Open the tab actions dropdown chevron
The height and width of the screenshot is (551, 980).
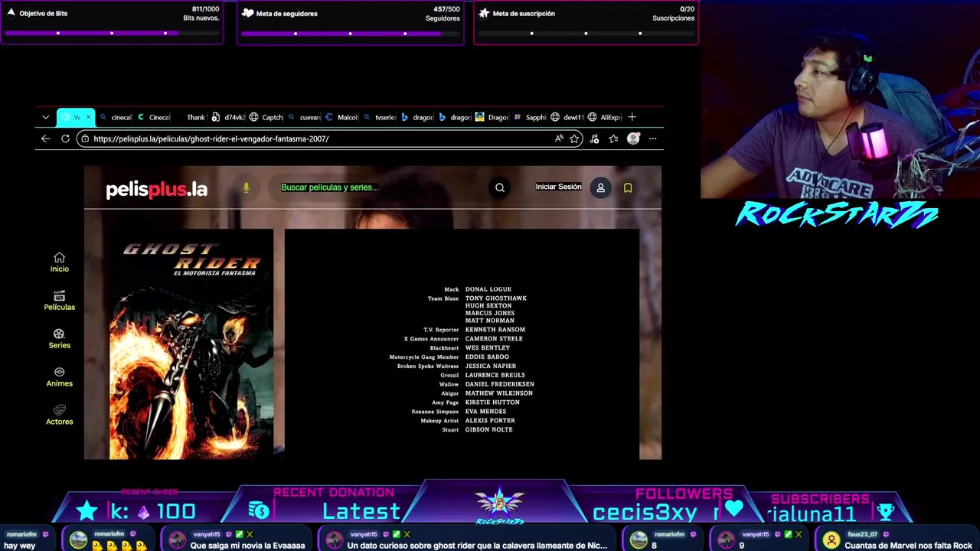click(x=45, y=117)
